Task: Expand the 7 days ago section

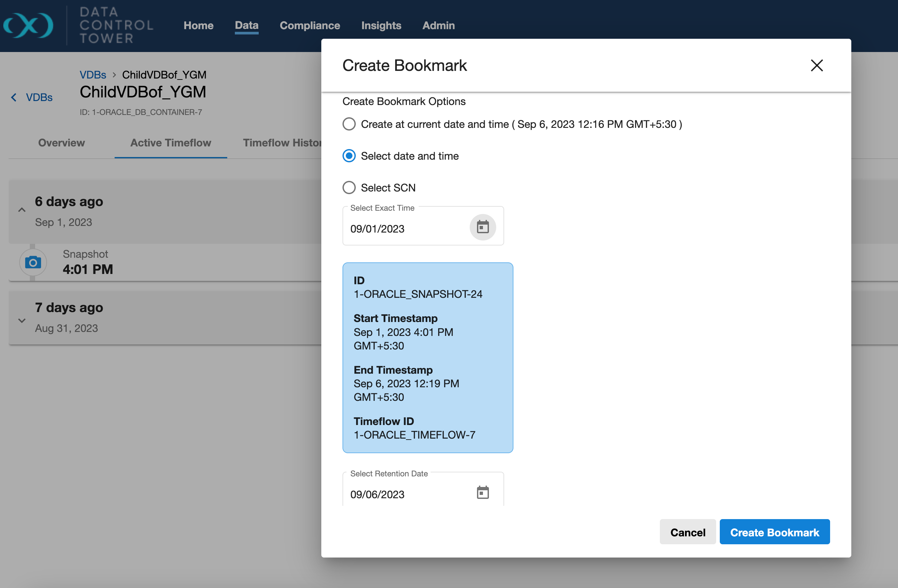Action: pyautogui.click(x=22, y=320)
